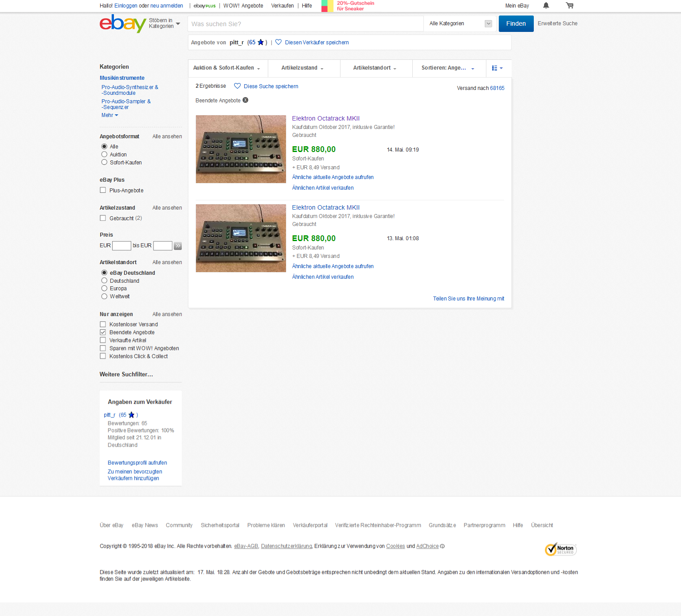Click heart icon beside Diese Suche speichern
681x616 pixels.
[237, 86]
